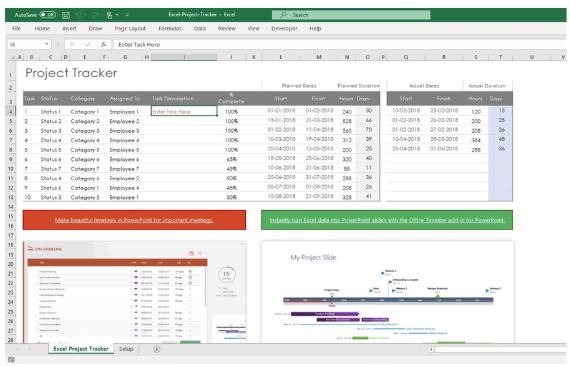Select row header 9

click(x=11, y=159)
